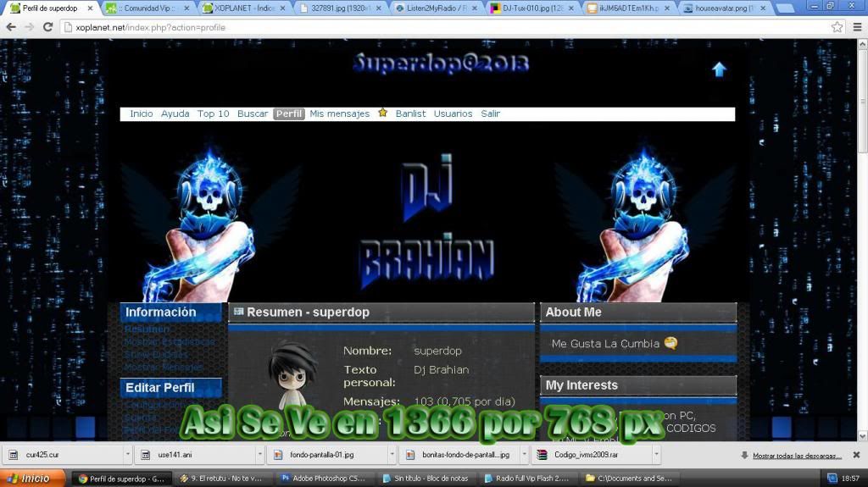868x487 pixels.
Task: Click the system tray icon near clock
Action: [x=832, y=479]
